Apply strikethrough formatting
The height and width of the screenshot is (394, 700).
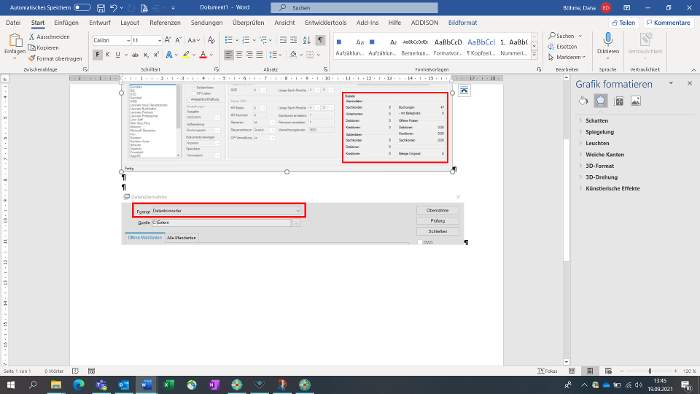tap(135, 55)
